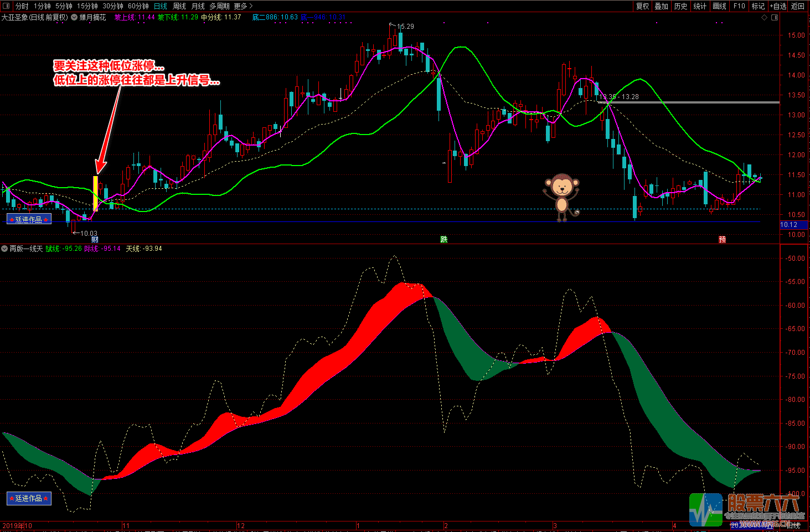Click the 复权 button
810x532 pixels.
click(642, 6)
